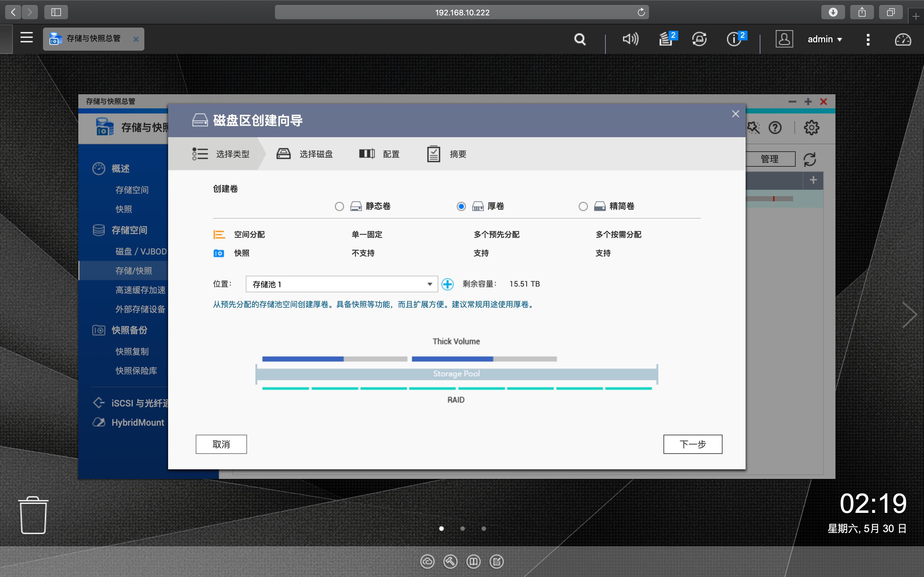Open the main applications menu (hamburger)
Image resolution: width=924 pixels, height=577 pixels.
click(x=26, y=38)
